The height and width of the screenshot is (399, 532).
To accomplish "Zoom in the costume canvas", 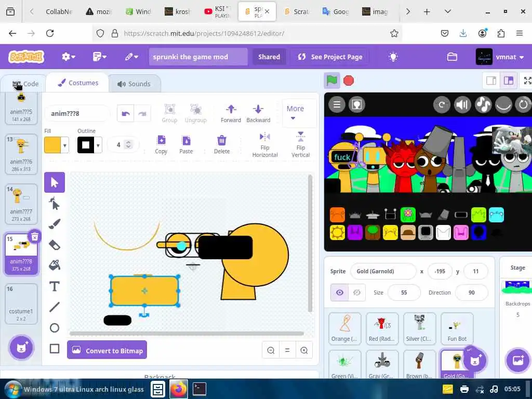I will [x=304, y=350].
